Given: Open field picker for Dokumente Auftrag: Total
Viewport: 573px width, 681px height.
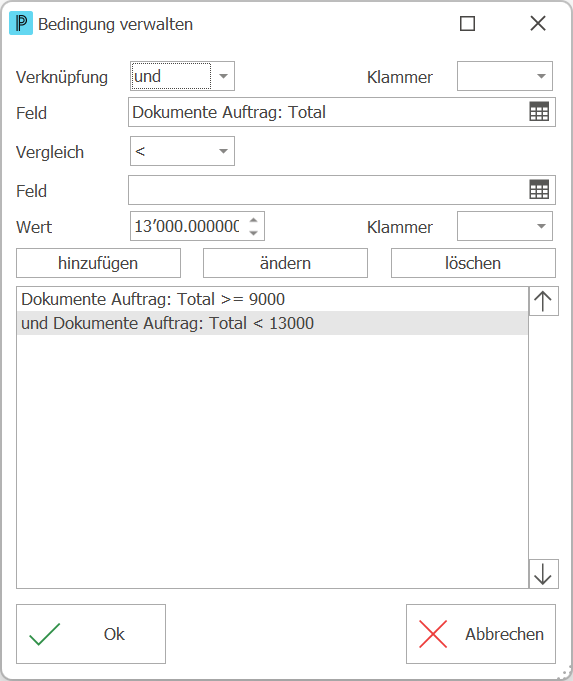Looking at the screenshot, I should [x=539, y=112].
